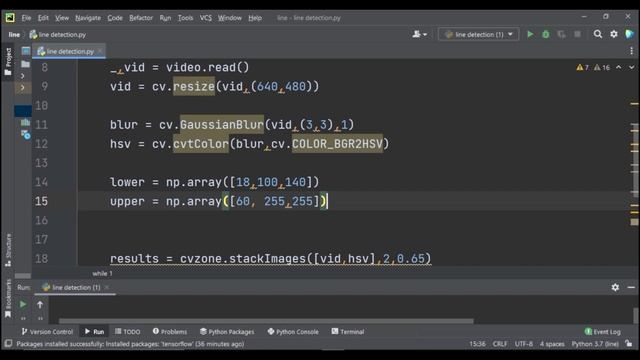Open the Navigate menu
The height and width of the screenshot is (360, 640).
click(88, 18)
